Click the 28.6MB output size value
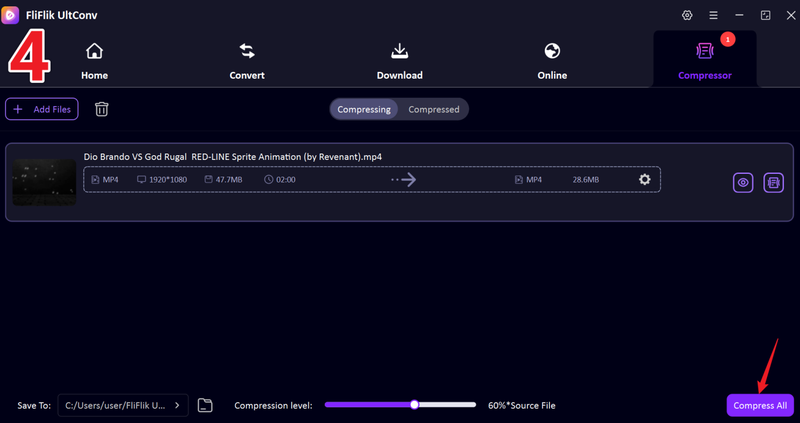 pyautogui.click(x=586, y=180)
